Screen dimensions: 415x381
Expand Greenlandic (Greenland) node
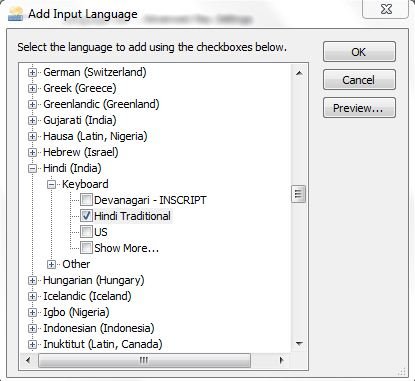click(x=32, y=104)
